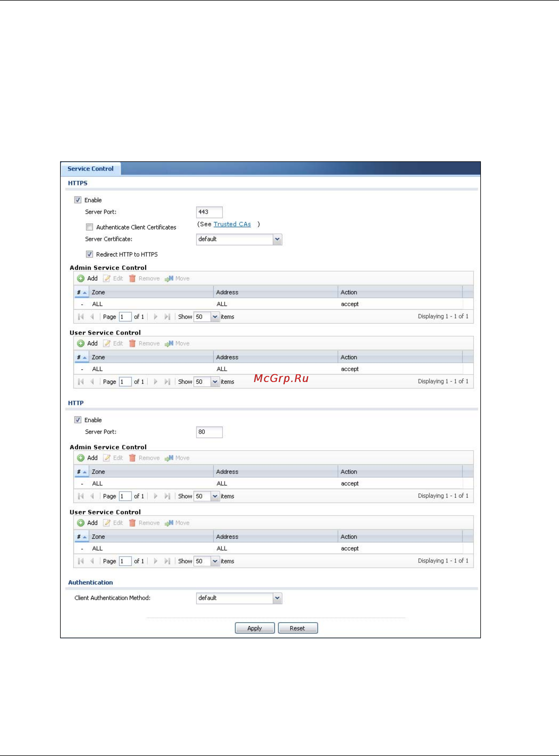This screenshot has height=756, width=559.
Task: Click the HTTP Server Port field
Action: coord(209,432)
